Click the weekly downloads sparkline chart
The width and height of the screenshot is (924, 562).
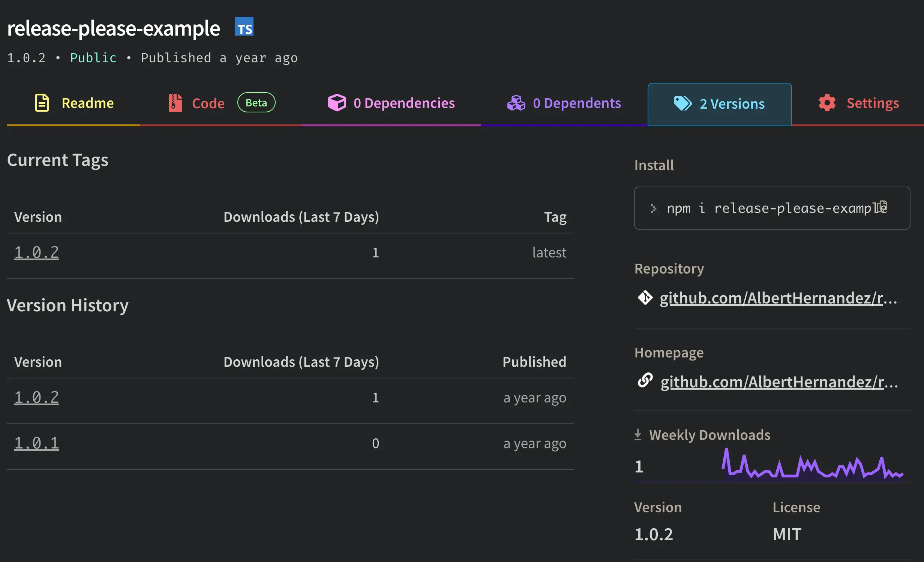812,466
